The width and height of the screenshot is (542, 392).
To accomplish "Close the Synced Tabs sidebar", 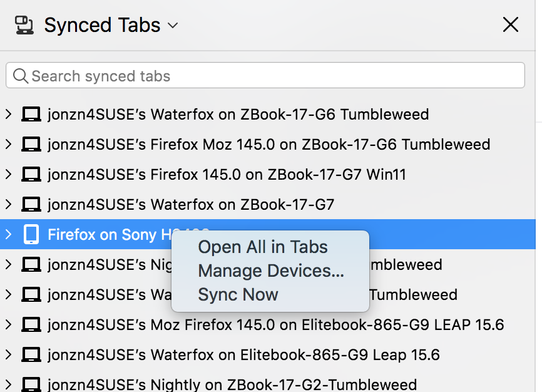I will [511, 25].
